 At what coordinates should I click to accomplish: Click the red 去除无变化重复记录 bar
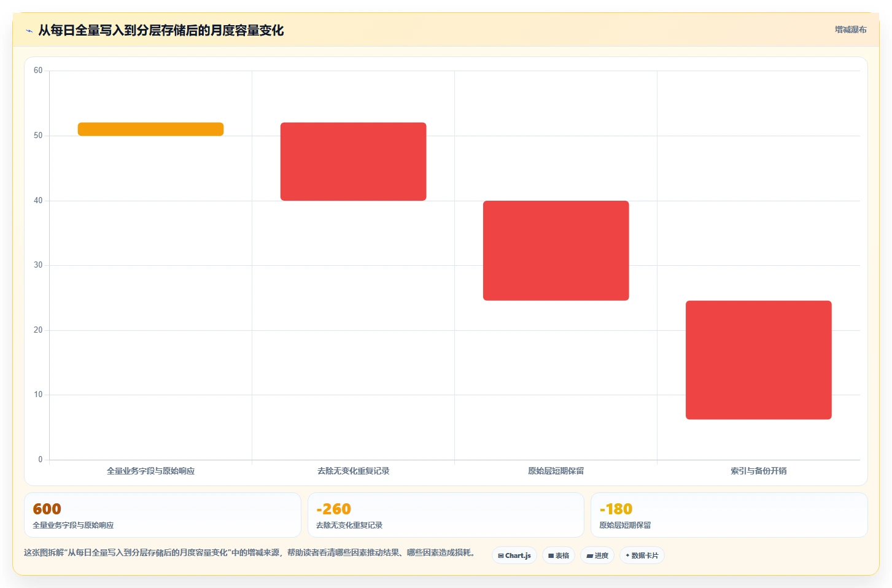[x=353, y=161]
